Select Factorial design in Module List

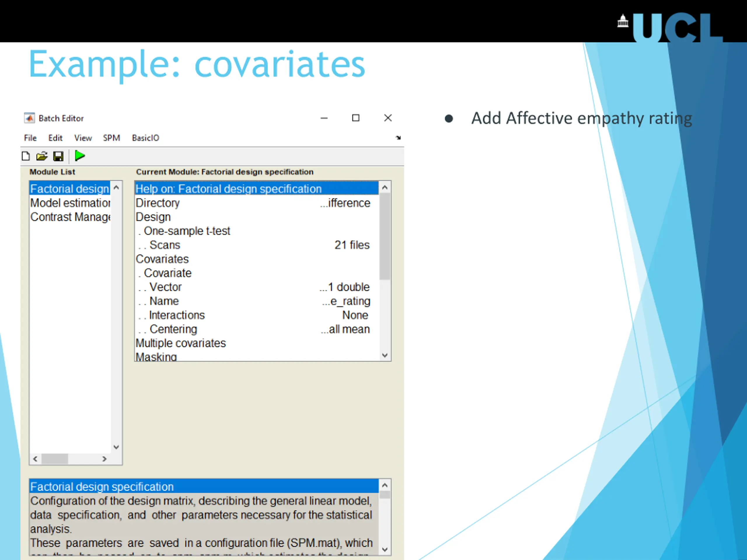[70, 189]
